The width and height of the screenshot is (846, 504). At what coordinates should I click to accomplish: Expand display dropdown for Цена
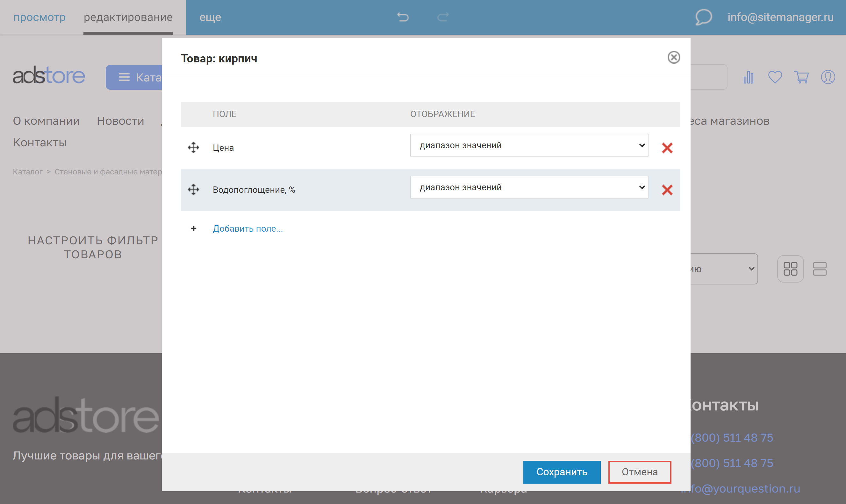[529, 145]
